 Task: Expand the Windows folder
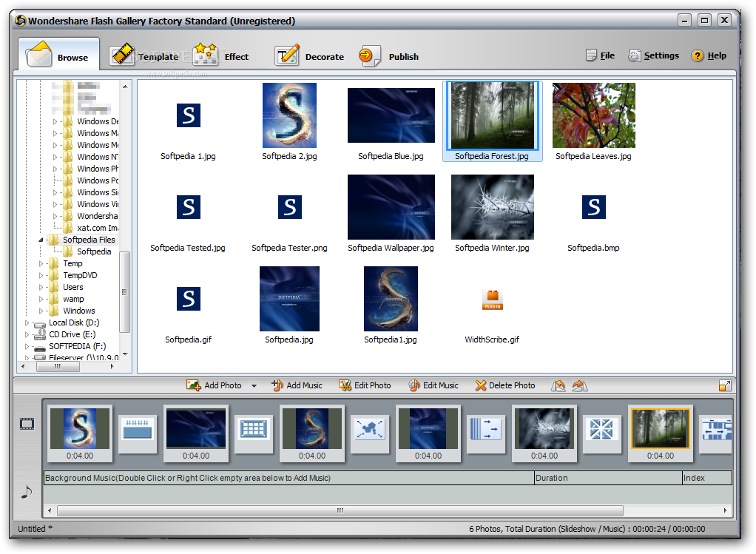41,311
